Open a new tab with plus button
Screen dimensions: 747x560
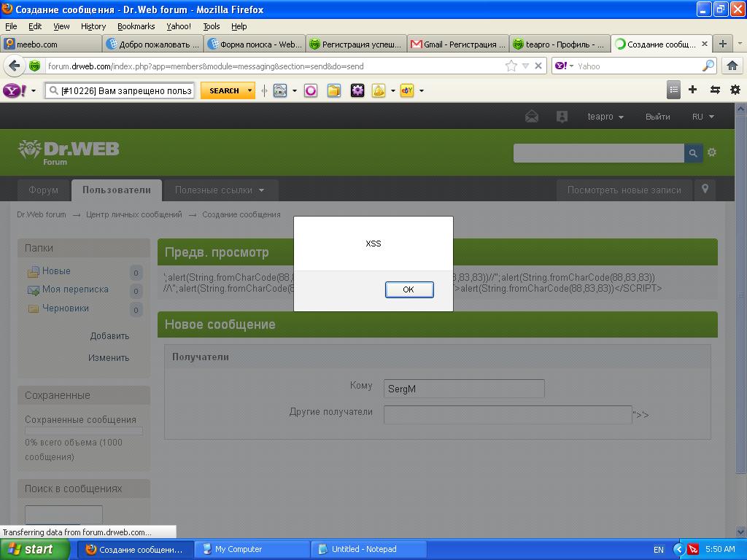[x=723, y=44]
